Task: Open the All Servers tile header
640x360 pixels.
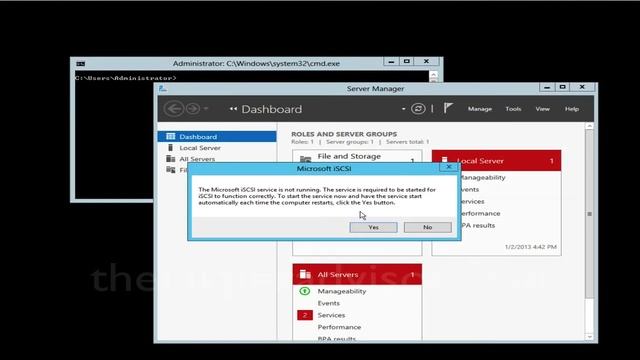Action: (x=357, y=275)
